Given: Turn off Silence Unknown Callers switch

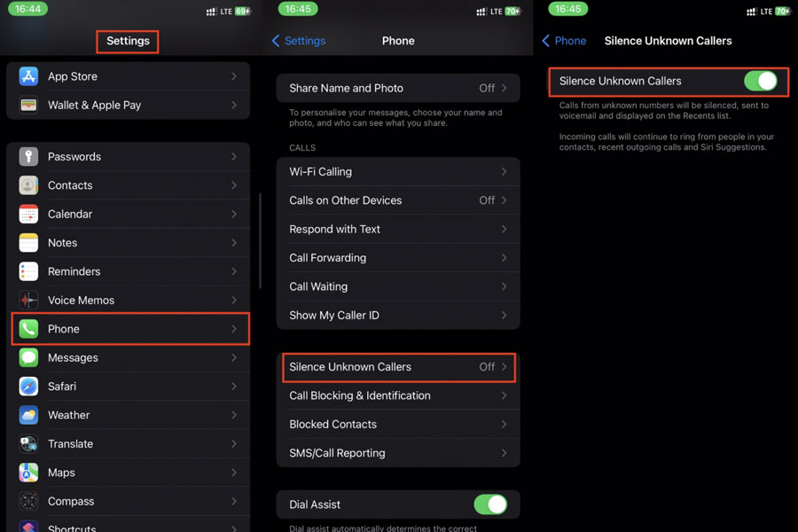Looking at the screenshot, I should point(761,81).
